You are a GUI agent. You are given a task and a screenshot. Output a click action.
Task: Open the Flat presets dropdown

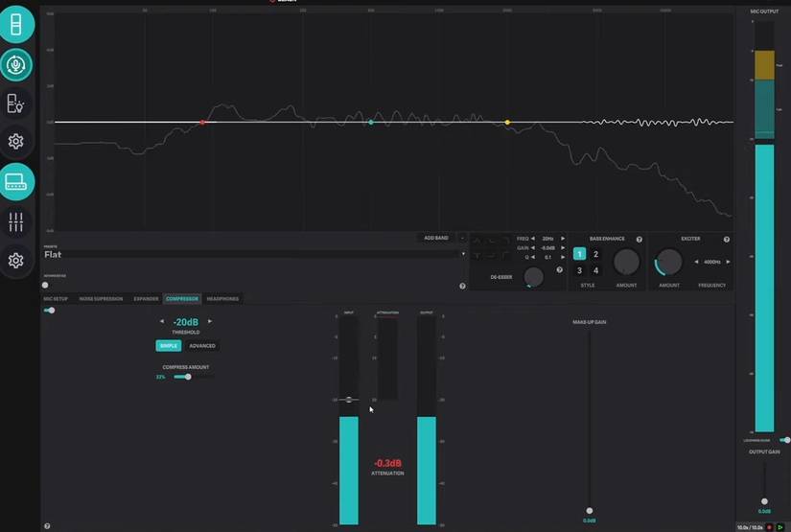click(x=463, y=254)
